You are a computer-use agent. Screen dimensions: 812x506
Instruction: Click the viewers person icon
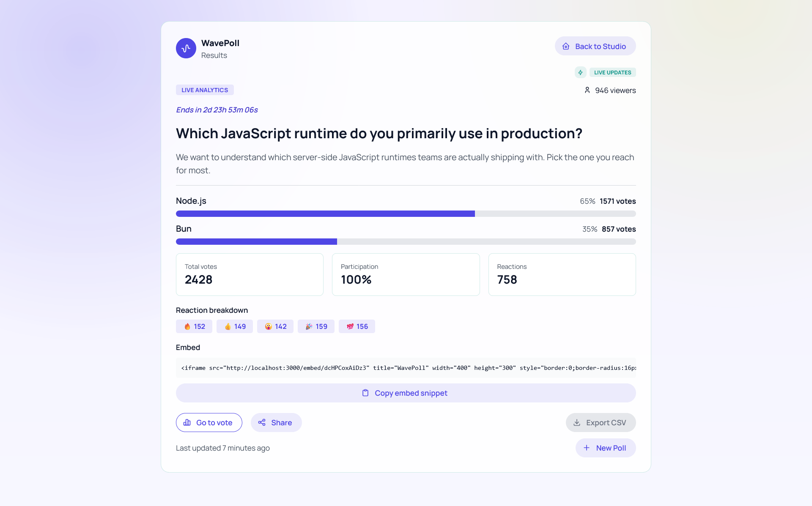point(587,90)
